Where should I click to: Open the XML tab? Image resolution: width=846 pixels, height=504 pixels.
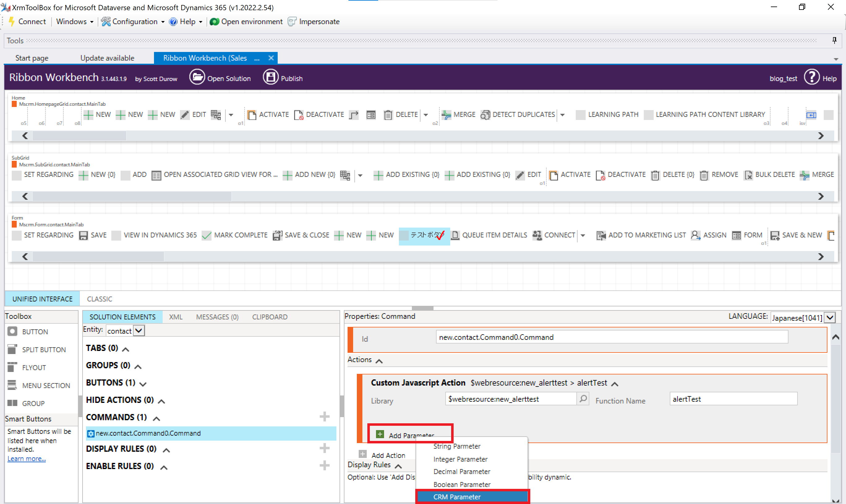point(176,317)
